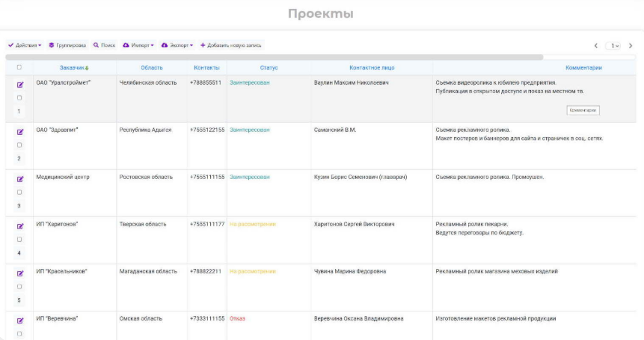This screenshot has width=644, height=340.
Task: Open edit icon for Медицинский центр row
Action: click(19, 179)
